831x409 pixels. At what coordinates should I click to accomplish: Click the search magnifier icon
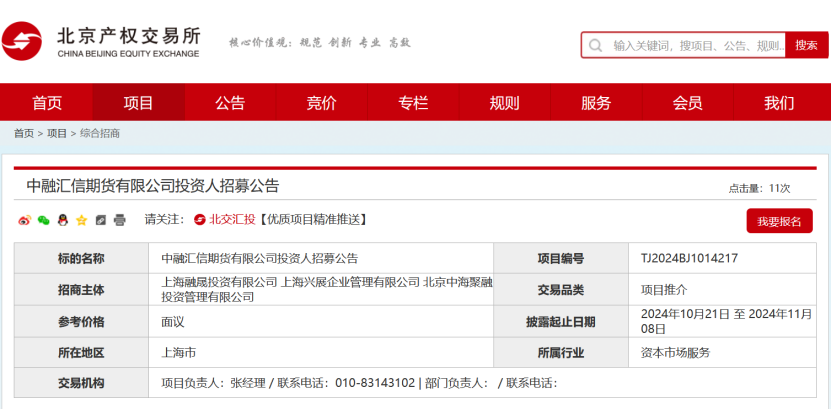[595, 46]
